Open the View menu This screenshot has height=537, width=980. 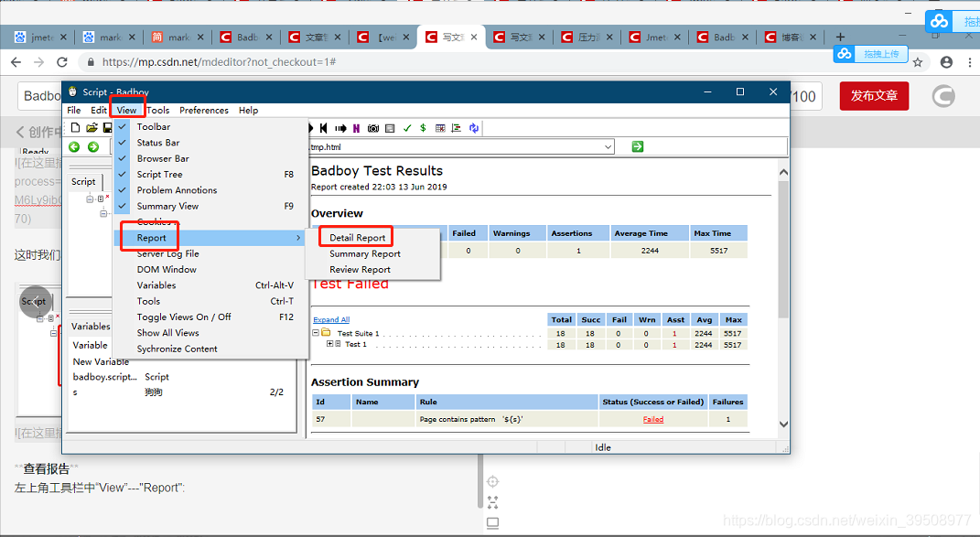[x=127, y=110]
